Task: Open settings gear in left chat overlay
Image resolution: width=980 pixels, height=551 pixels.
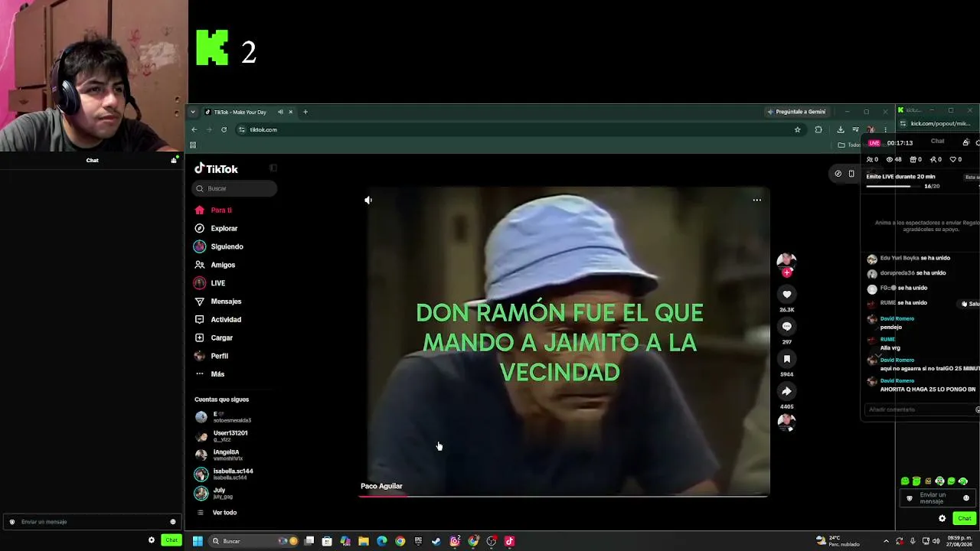Action: [x=152, y=540]
